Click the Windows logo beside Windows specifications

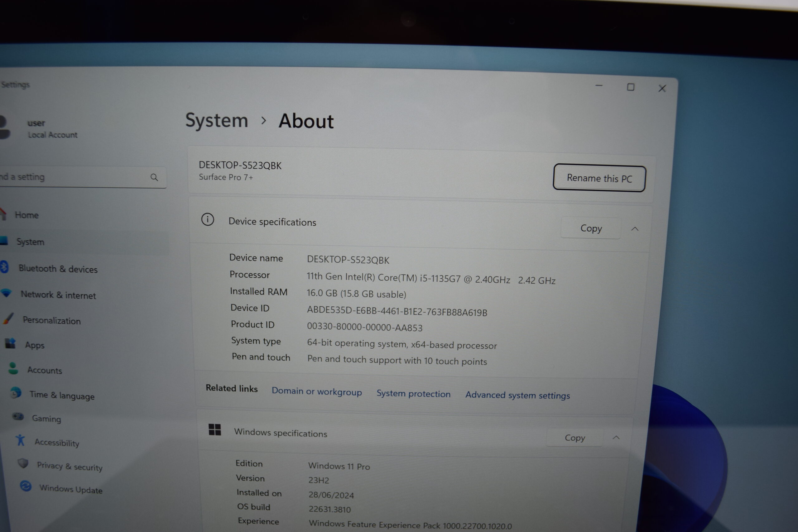click(x=214, y=430)
